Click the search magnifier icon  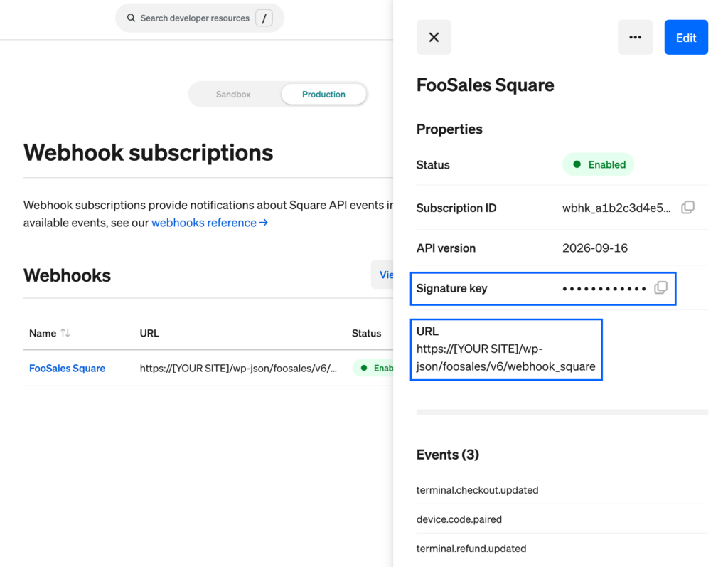(x=131, y=18)
